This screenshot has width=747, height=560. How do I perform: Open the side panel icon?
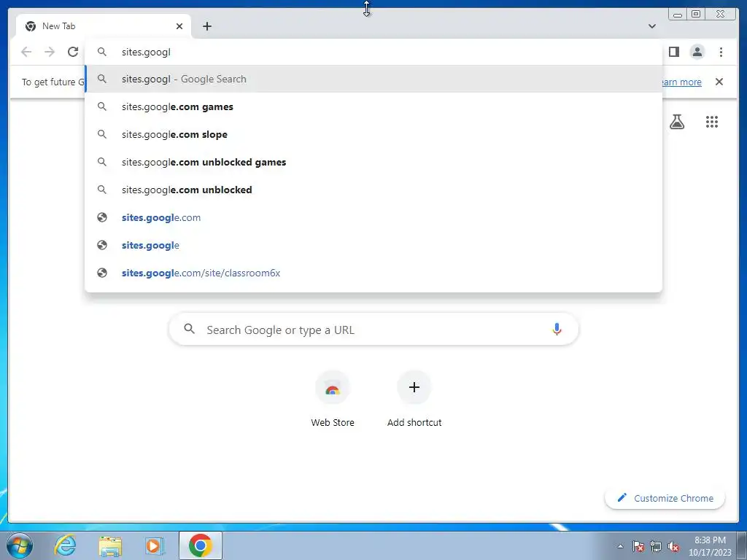click(673, 52)
